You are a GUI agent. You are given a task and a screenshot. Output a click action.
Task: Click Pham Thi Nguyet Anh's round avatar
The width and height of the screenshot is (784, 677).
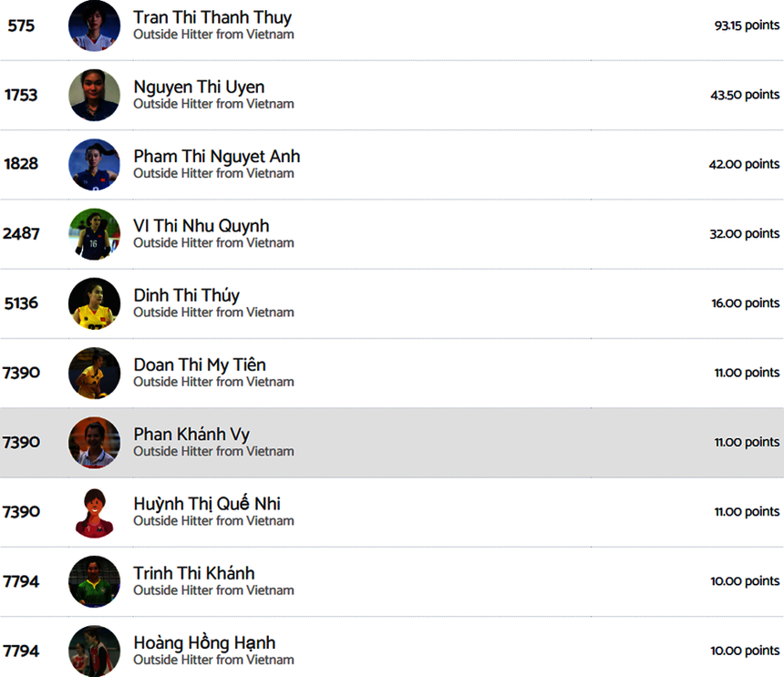(94, 165)
